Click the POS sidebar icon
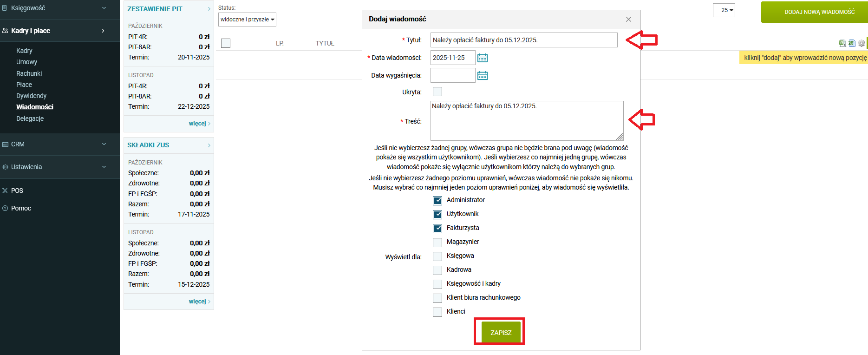This screenshot has height=355, width=868. pos(5,191)
